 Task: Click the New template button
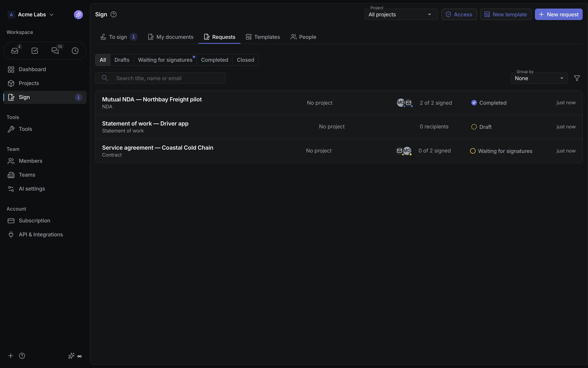(x=506, y=14)
